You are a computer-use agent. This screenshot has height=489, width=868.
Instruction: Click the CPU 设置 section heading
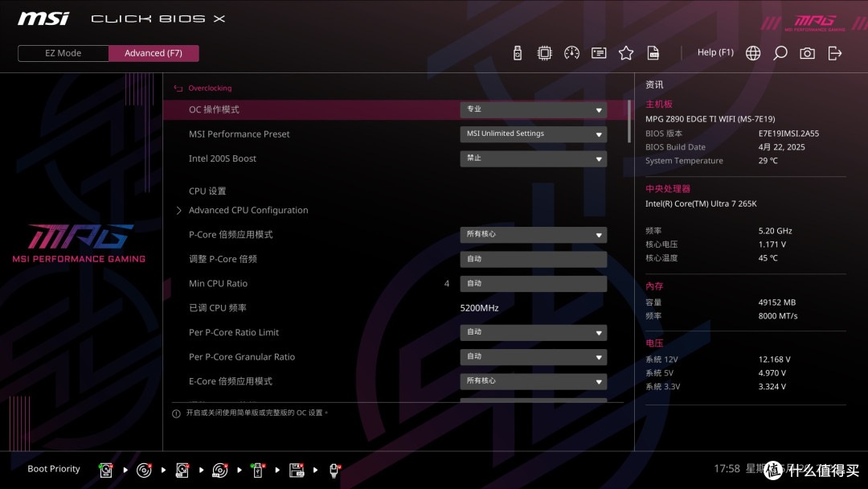[x=207, y=191]
